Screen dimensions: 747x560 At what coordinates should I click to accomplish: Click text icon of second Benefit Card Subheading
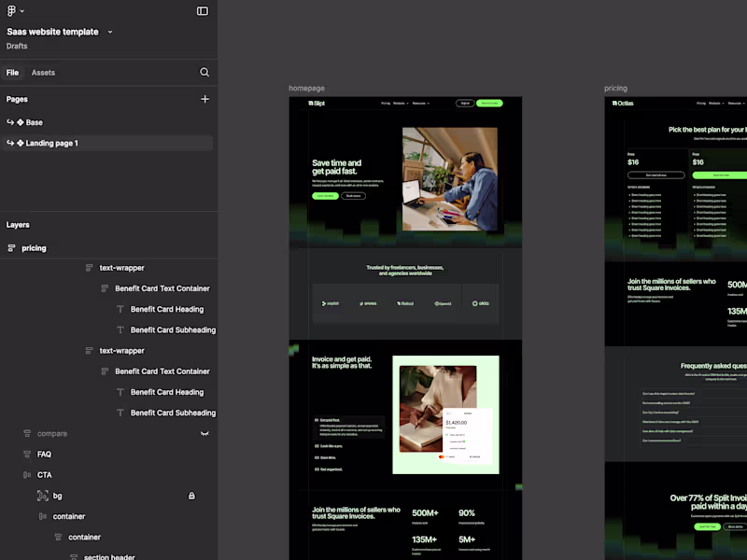[120, 413]
